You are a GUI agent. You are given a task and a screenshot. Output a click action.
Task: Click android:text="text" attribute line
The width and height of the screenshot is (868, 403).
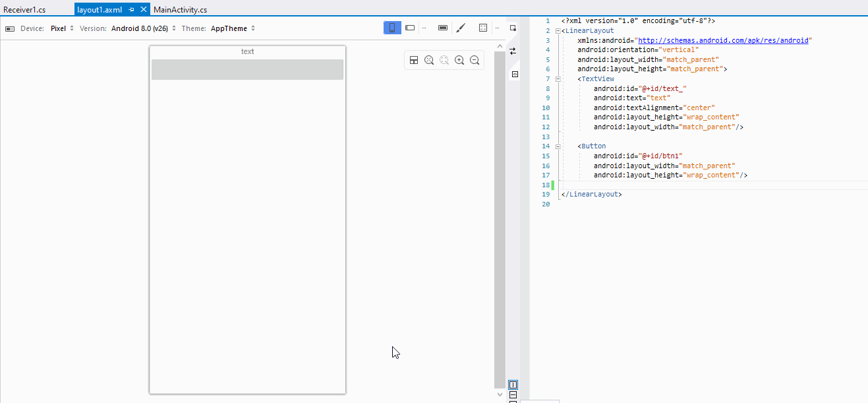[x=632, y=98]
